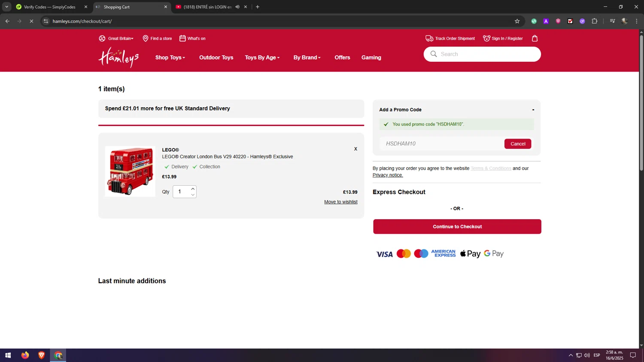The width and height of the screenshot is (644, 362).
Task: Expand the Shop Toys menu
Action: pos(170,57)
